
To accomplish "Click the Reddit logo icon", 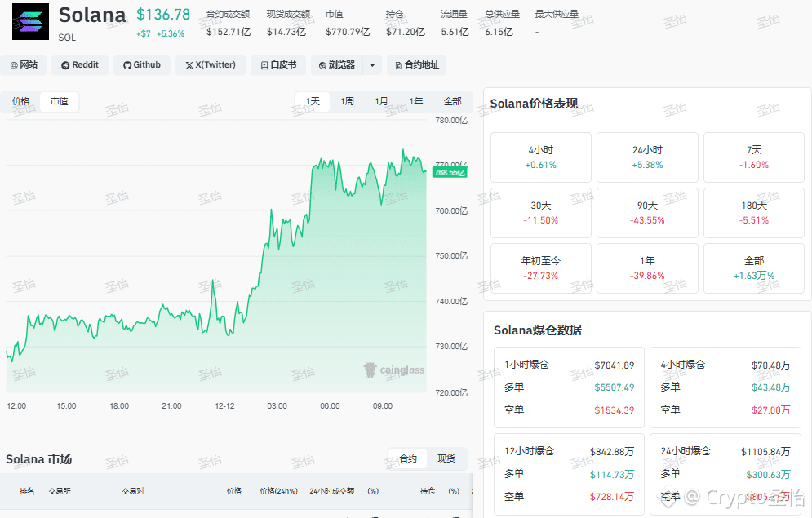I will (x=65, y=65).
